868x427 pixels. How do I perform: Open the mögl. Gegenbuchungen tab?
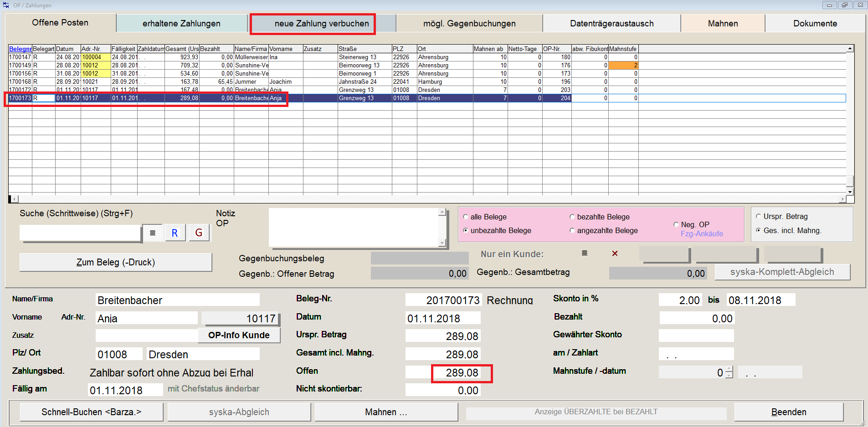(x=469, y=23)
